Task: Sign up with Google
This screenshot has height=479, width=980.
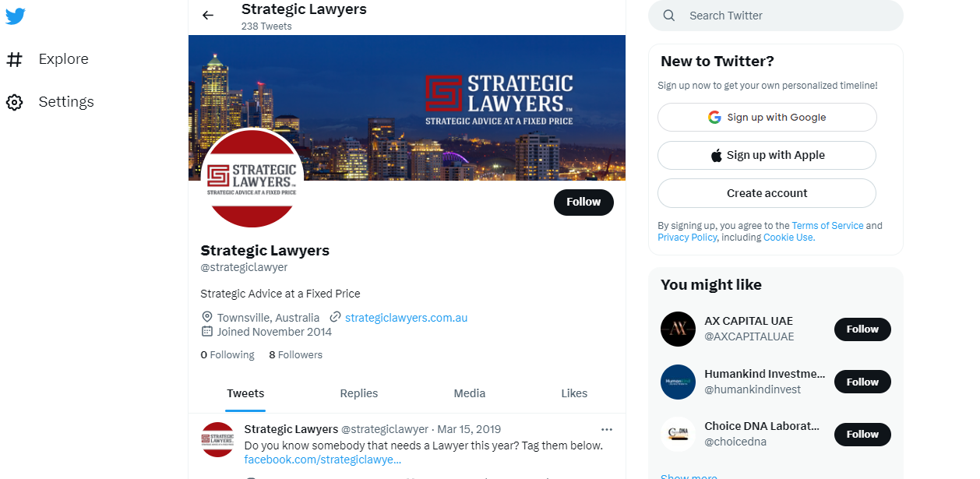Action: tap(767, 118)
